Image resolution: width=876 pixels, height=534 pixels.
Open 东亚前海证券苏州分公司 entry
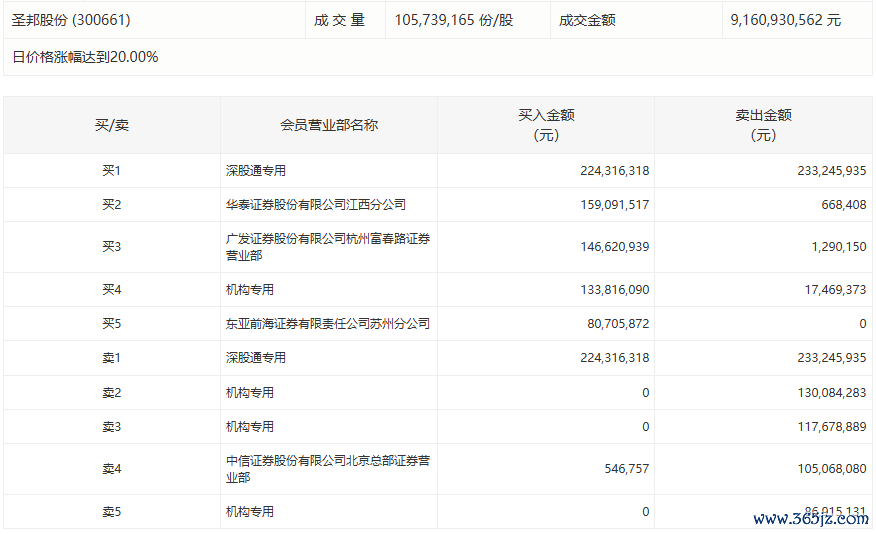click(328, 324)
